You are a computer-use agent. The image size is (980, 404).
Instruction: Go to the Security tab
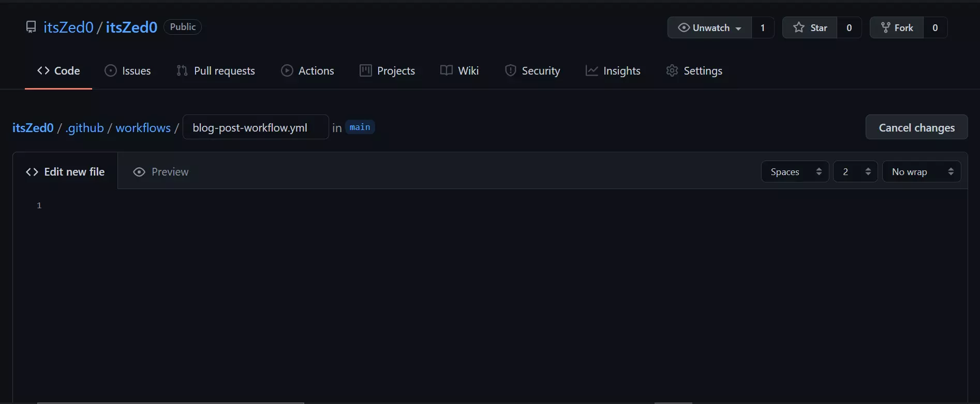532,71
